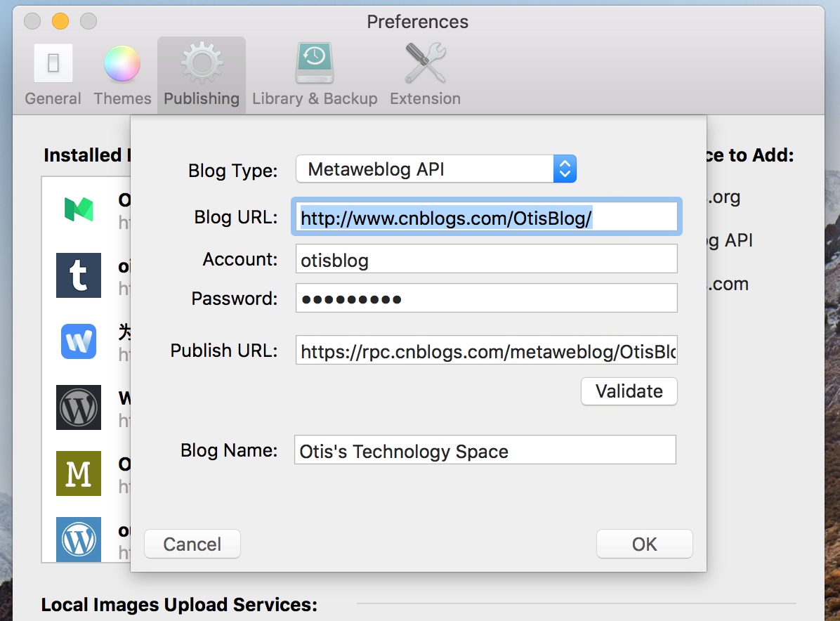The width and height of the screenshot is (840, 621).
Task: Select the olive M blog icon
Action: coord(79,473)
